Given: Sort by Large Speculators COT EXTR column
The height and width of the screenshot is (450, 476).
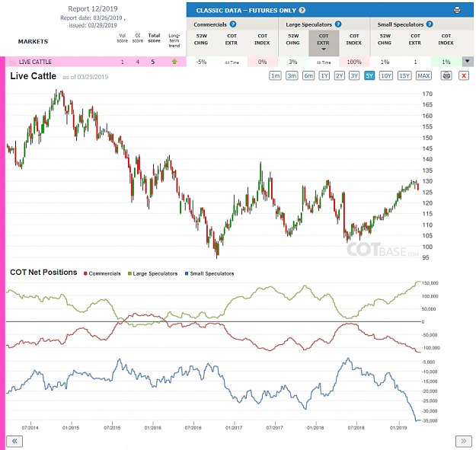Looking at the screenshot, I should [x=324, y=43].
